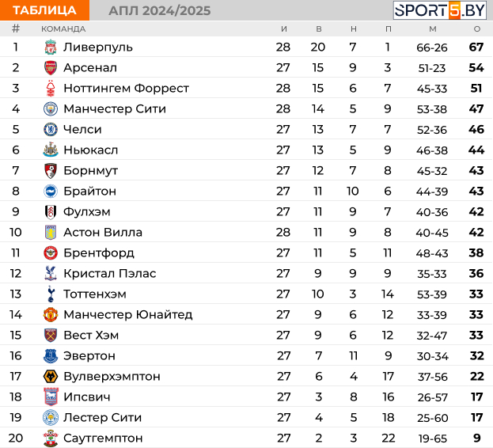
Task: Select the АПЛ 2024/2025 heading
Action: click(x=160, y=11)
